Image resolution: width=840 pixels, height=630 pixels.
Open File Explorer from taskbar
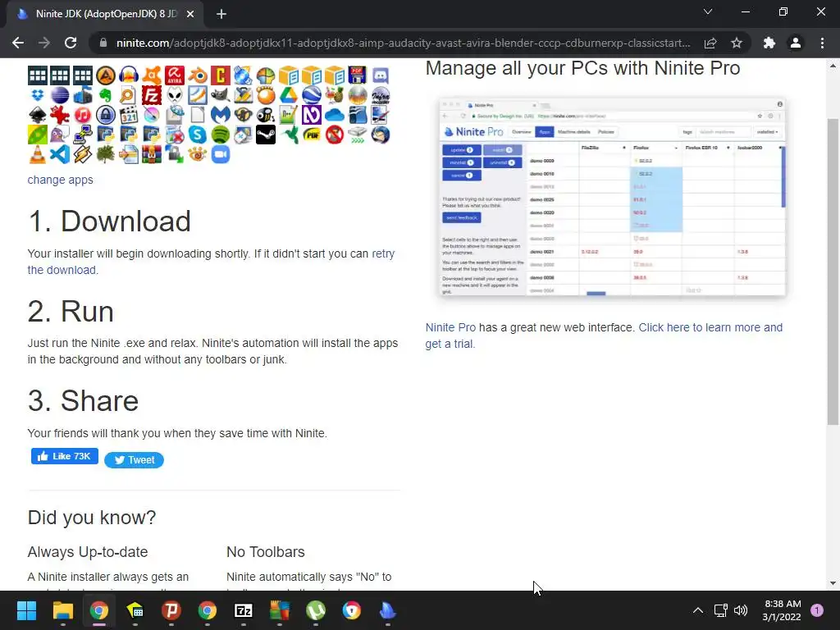(x=62, y=610)
